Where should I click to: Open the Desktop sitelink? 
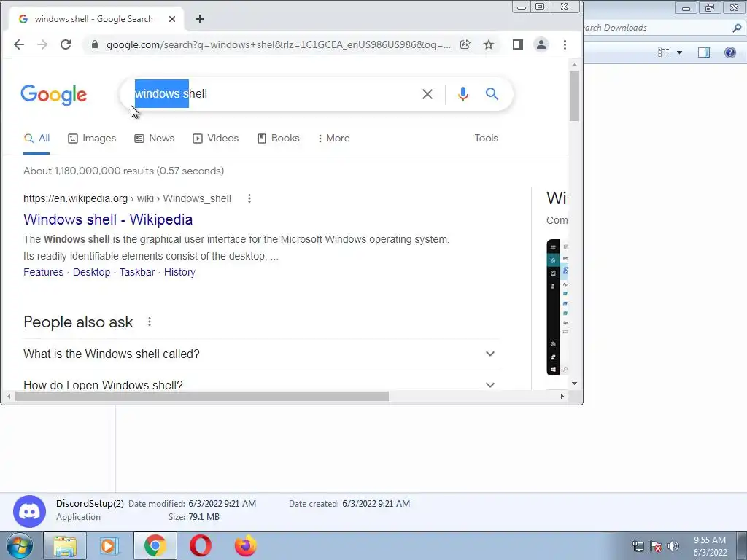pyautogui.click(x=91, y=273)
